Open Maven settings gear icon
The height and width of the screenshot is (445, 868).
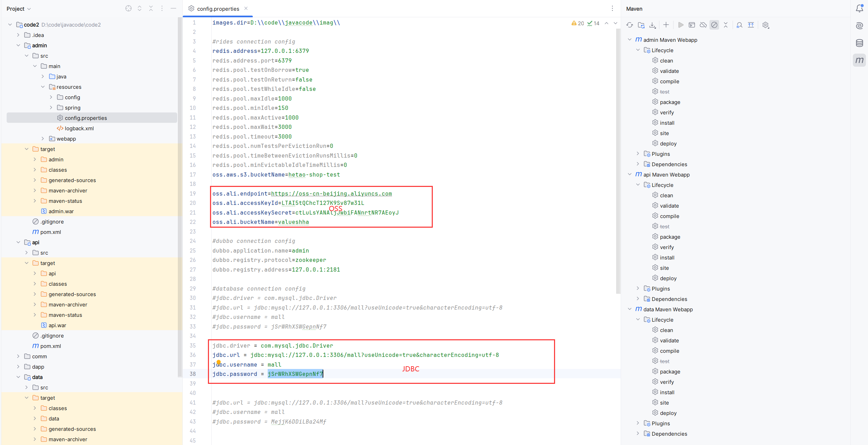765,25
